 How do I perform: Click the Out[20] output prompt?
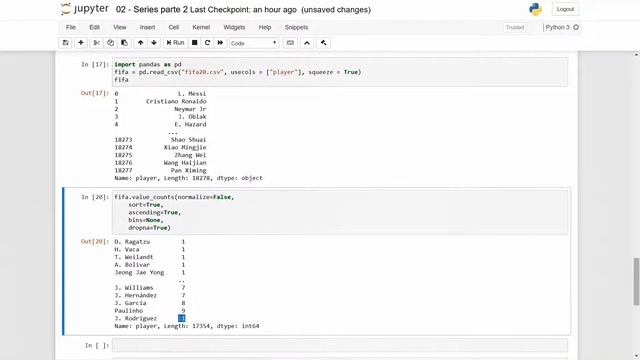(x=95, y=241)
